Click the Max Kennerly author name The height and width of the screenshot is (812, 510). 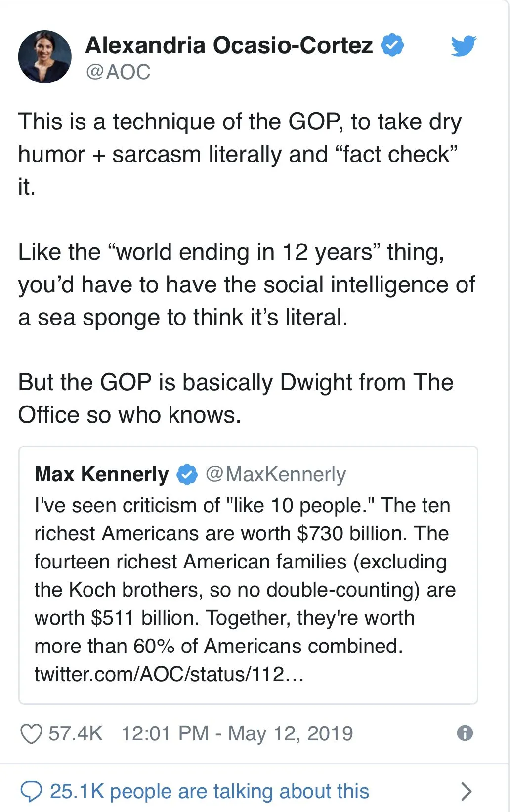[x=101, y=474]
